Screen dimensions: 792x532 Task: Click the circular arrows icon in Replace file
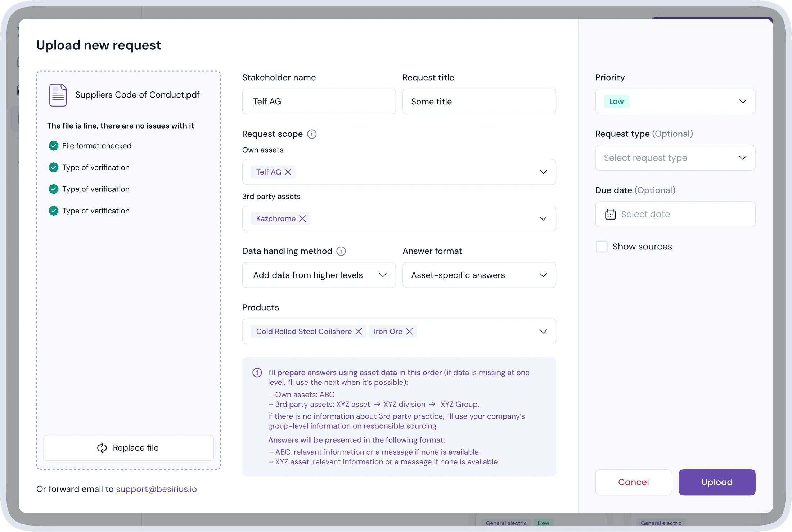102,448
